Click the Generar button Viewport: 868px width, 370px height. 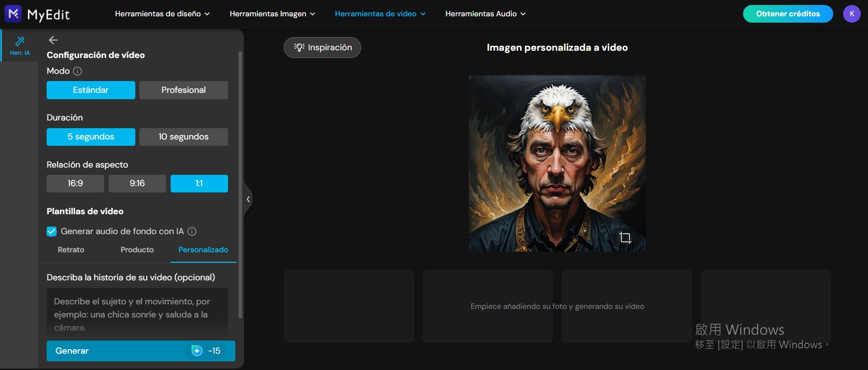click(141, 351)
